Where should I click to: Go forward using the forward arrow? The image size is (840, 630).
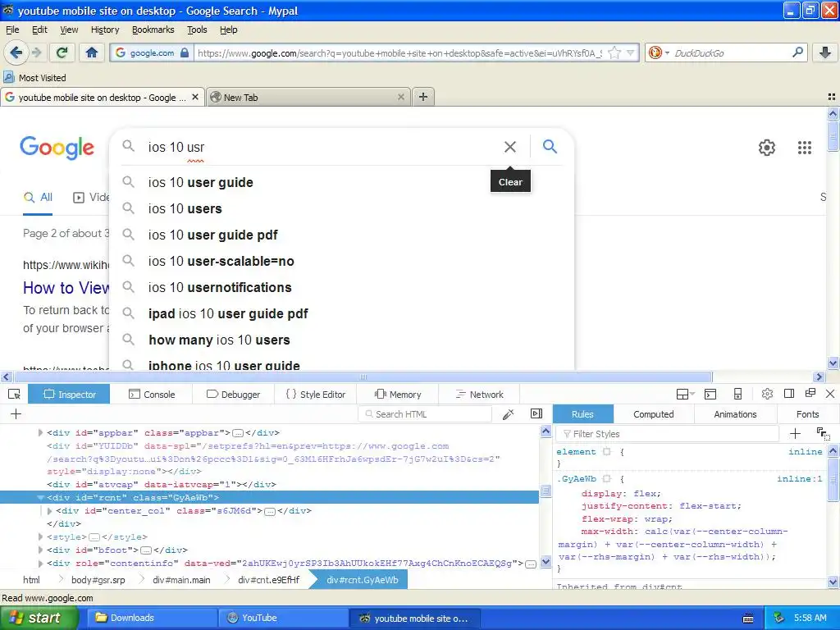[36, 52]
